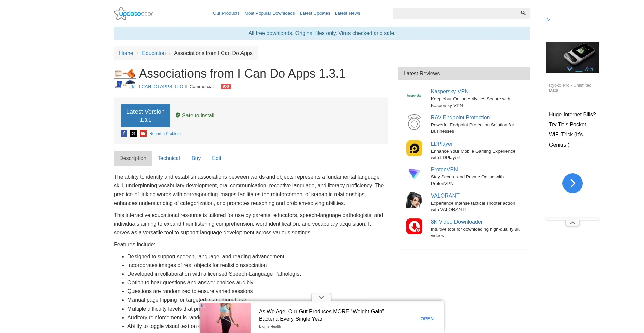The height and width of the screenshot is (333, 644).
Task: Click the UpdateStar logo
Action: point(133,13)
